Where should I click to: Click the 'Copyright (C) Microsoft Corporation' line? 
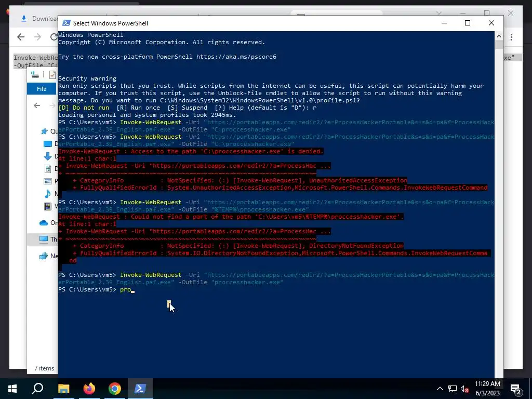162,42
